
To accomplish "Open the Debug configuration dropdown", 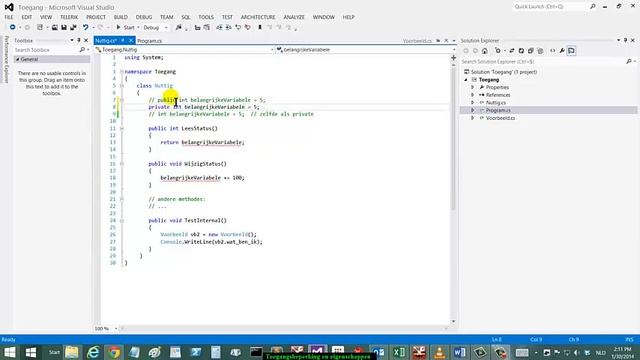I will pyautogui.click(x=155, y=27).
